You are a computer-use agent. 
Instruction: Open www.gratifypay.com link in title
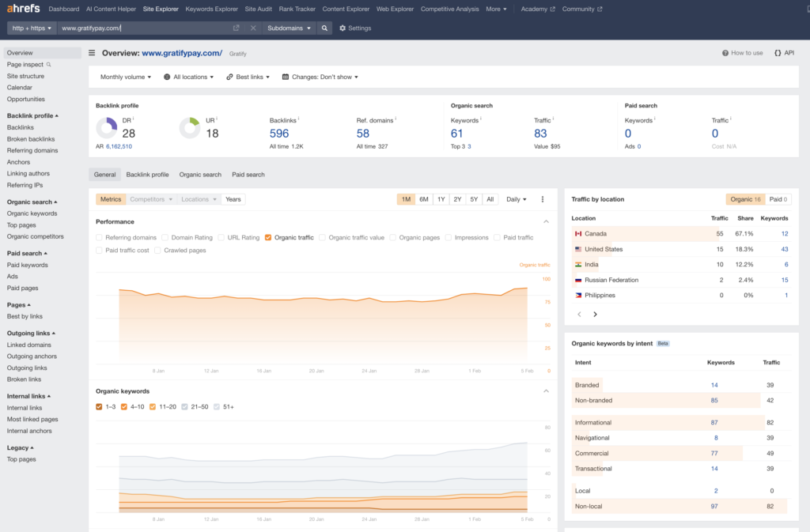[x=182, y=53]
